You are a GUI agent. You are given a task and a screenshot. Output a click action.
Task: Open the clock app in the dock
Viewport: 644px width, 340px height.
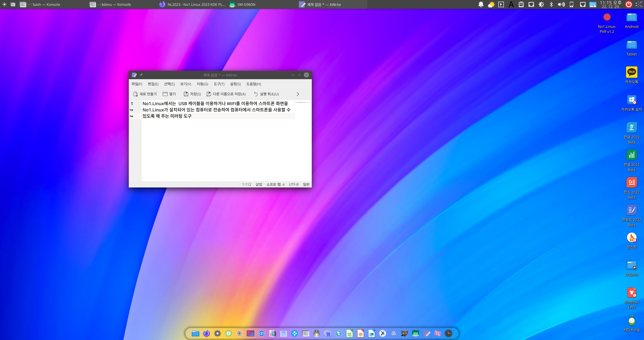coord(449,333)
